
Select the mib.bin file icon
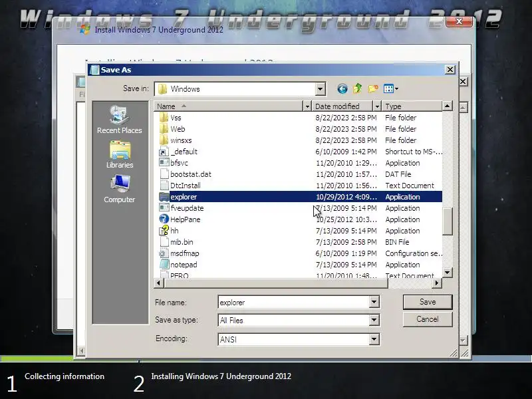click(x=164, y=242)
